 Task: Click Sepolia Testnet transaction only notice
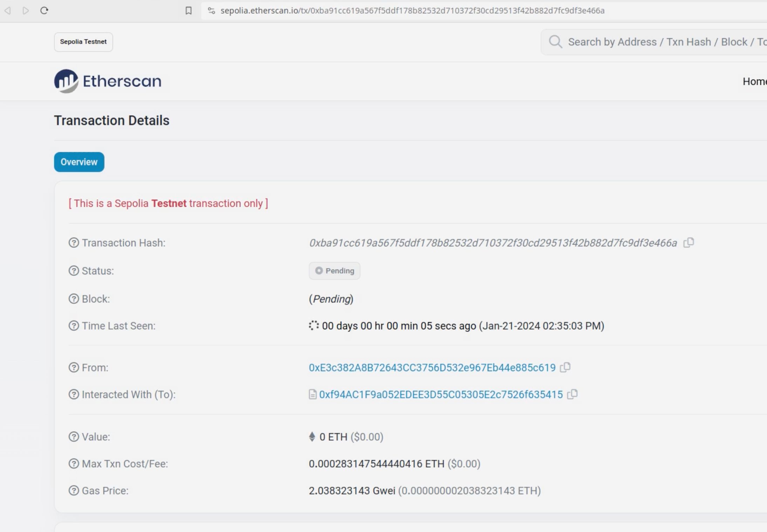[x=168, y=203]
